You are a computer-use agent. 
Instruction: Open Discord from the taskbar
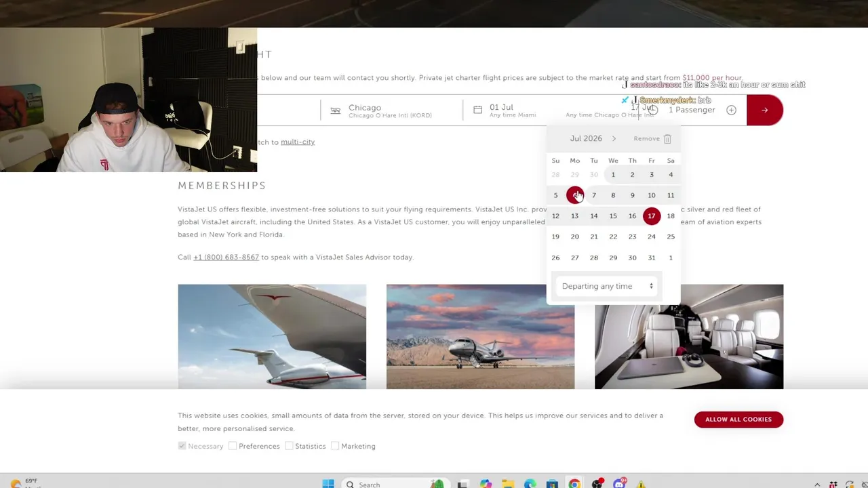coord(619,484)
